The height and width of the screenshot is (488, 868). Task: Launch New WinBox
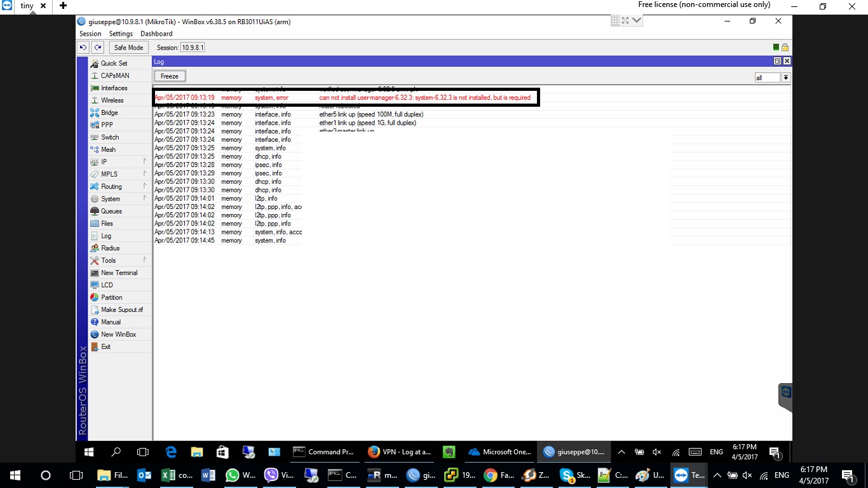tap(118, 334)
